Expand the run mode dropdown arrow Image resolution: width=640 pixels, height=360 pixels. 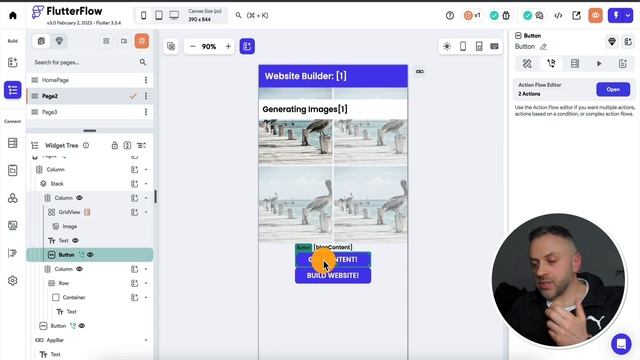[x=628, y=16]
